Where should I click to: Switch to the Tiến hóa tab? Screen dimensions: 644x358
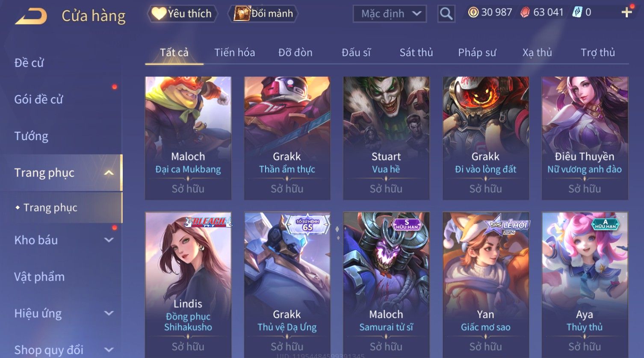point(234,53)
